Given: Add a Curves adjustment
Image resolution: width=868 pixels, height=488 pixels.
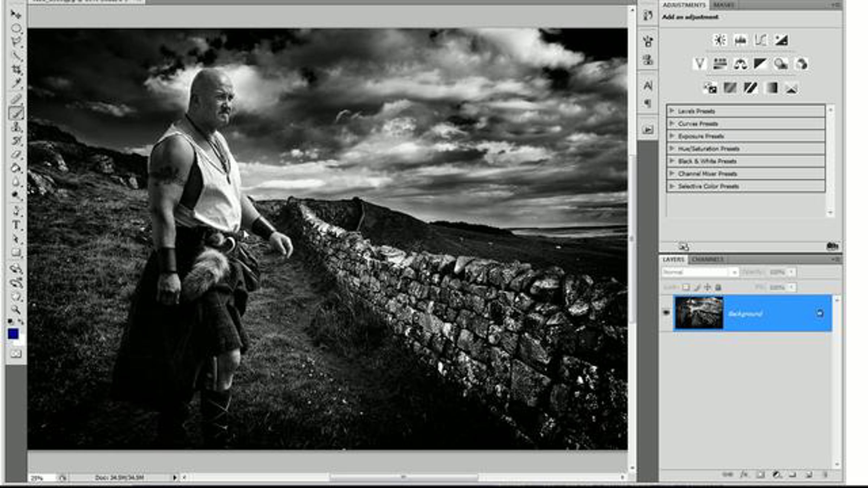Looking at the screenshot, I should (761, 40).
